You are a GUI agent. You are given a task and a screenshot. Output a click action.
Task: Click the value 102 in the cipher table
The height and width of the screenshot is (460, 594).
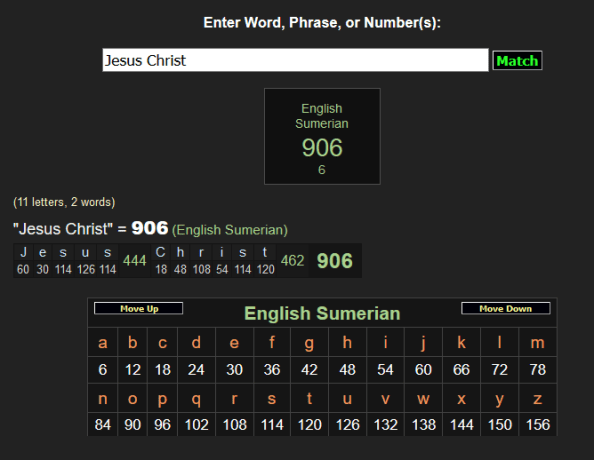[x=197, y=425]
